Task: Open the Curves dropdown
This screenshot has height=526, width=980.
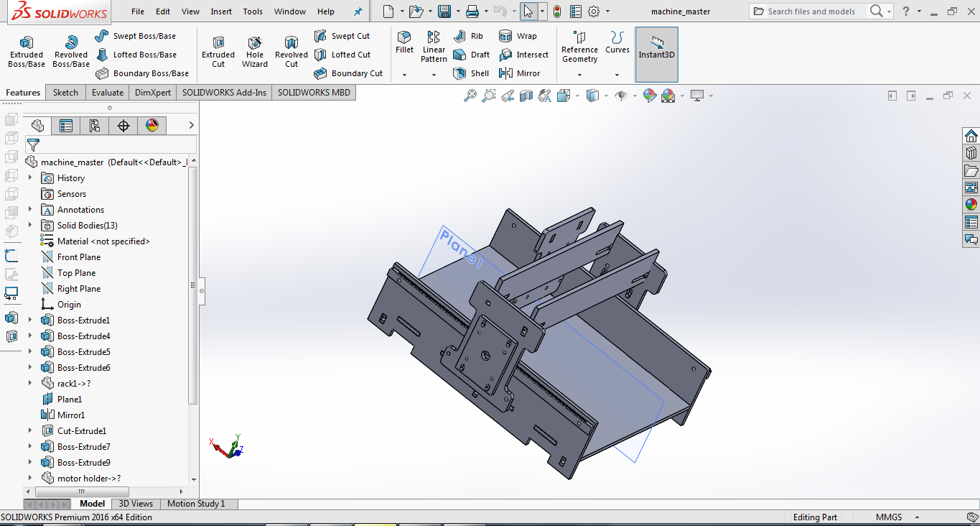Action: click(617, 74)
